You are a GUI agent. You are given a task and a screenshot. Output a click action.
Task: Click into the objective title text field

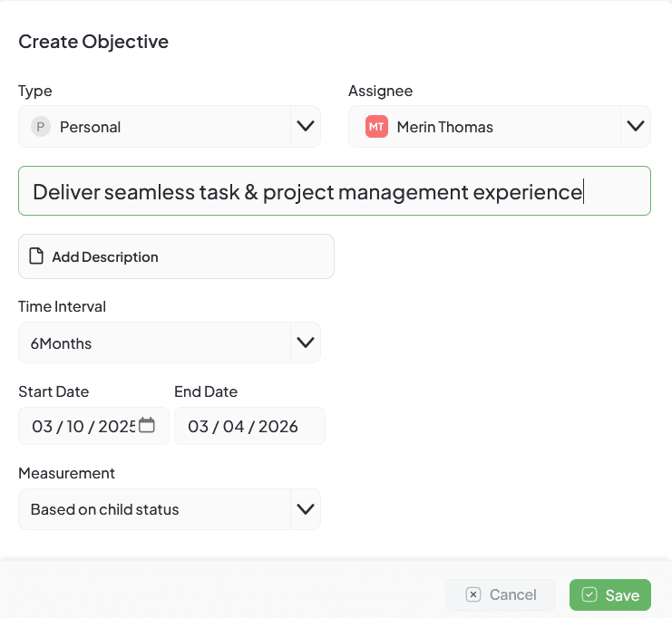[x=334, y=191]
